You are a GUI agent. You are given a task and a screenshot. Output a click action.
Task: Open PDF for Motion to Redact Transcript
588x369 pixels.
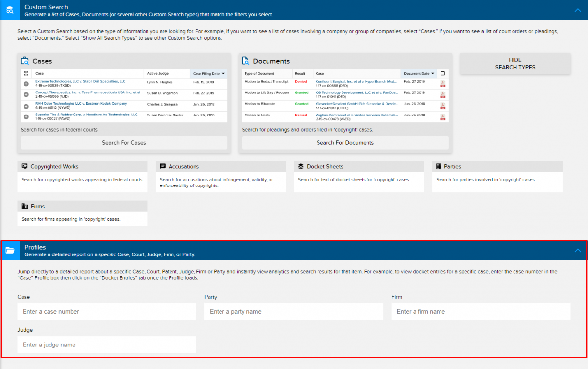pos(442,84)
